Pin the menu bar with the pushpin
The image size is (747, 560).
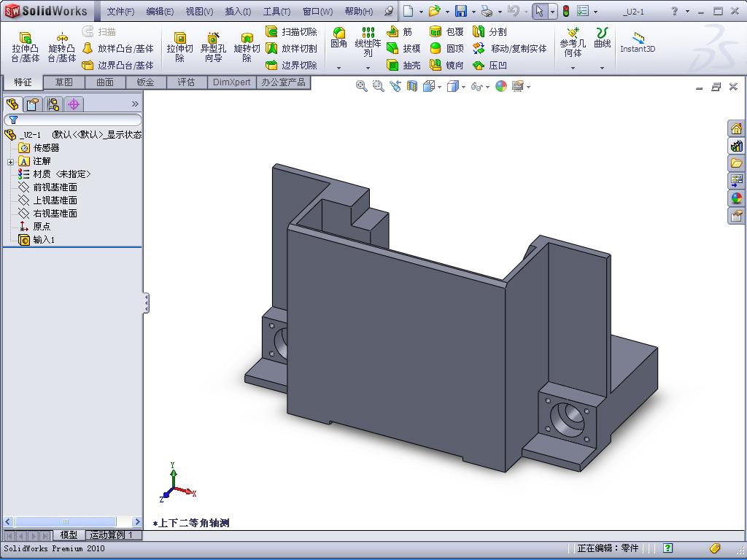390,10
